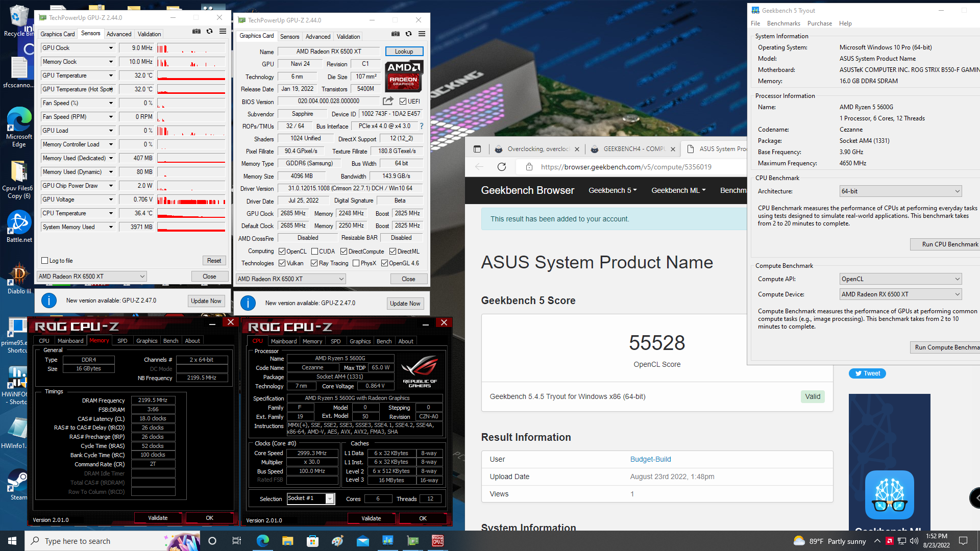This screenshot has height=551, width=980.
Task: Open Diablo III desktop icon
Action: [x=19, y=278]
